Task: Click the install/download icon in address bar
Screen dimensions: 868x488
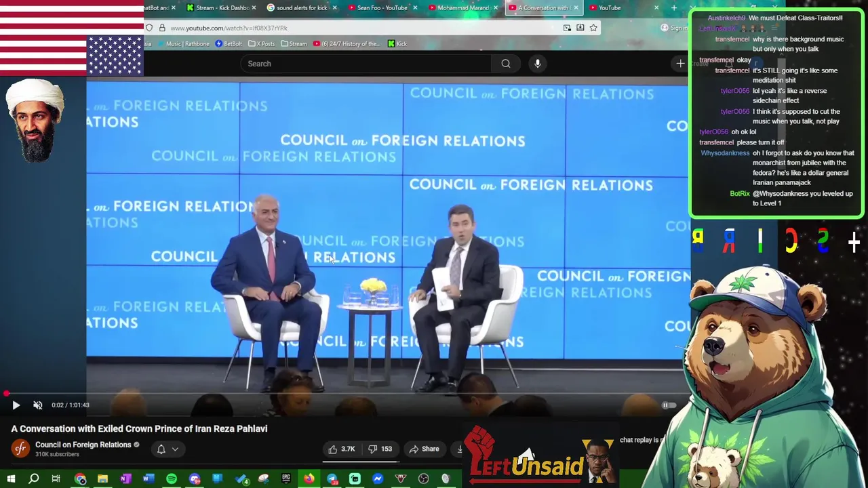Action: (580, 28)
